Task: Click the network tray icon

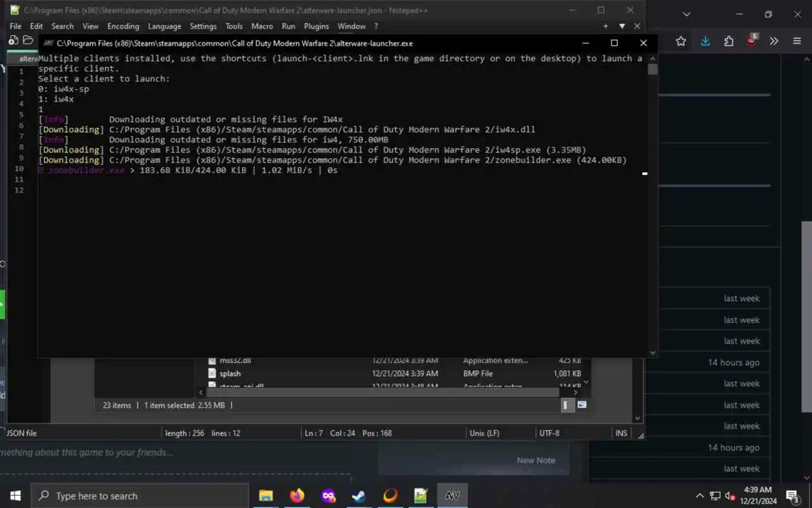Action: 715,496
